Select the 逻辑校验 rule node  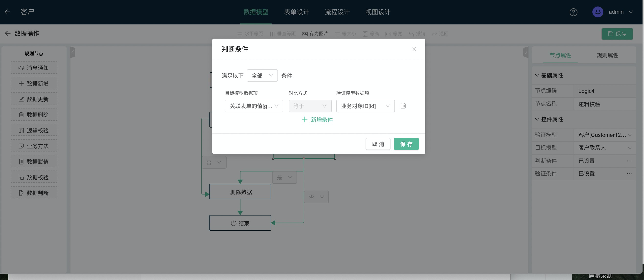pyautogui.click(x=34, y=130)
